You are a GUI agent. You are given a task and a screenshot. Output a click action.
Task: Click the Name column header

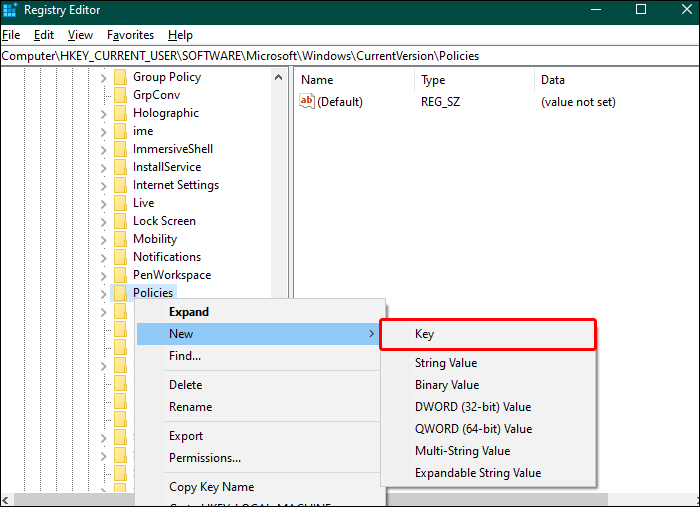pyautogui.click(x=317, y=80)
